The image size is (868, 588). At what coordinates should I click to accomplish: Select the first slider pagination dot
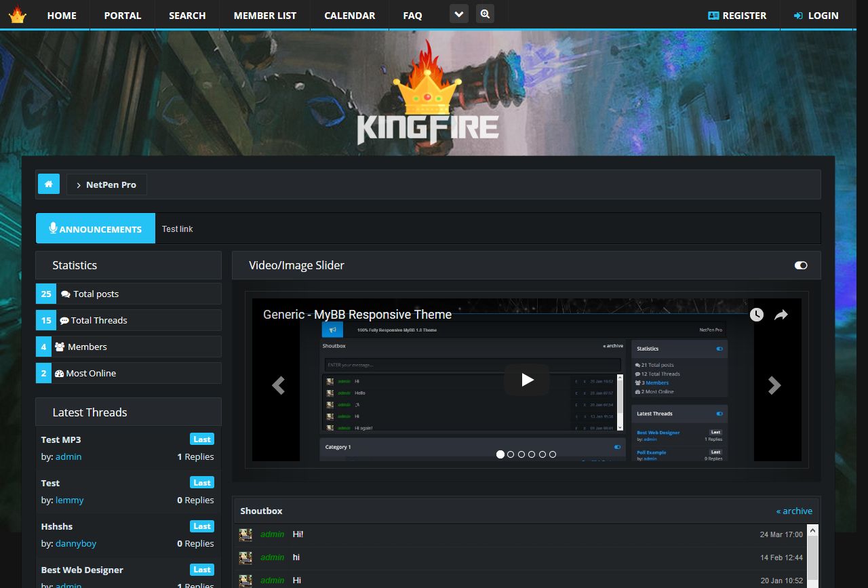pos(500,454)
